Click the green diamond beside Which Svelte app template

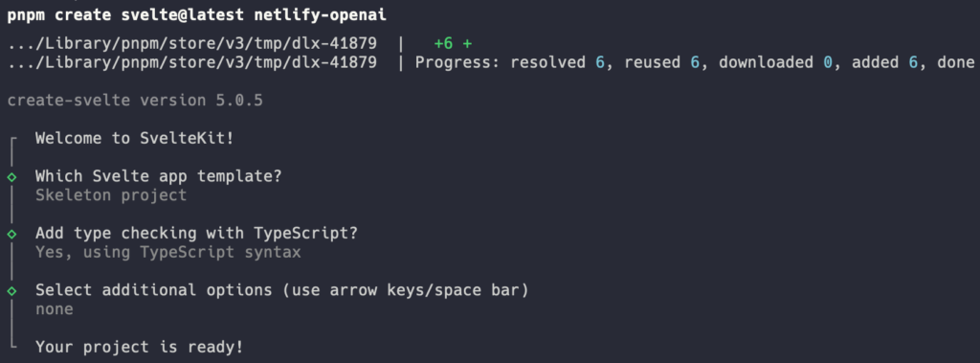coord(11,177)
